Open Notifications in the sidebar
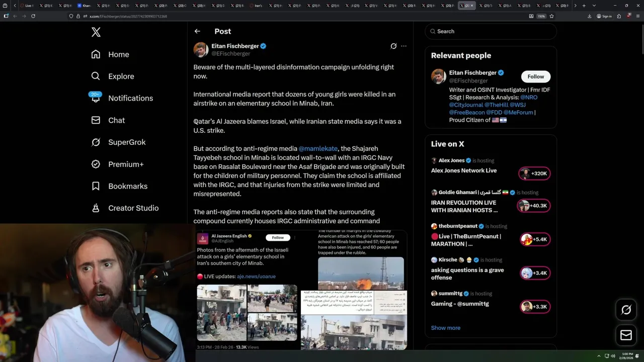The image size is (644, 362). [122, 98]
